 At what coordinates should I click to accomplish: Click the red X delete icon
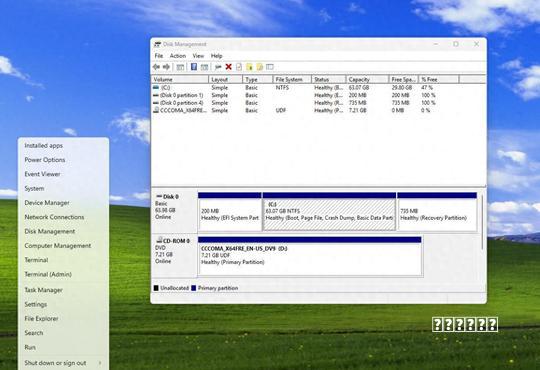(x=228, y=67)
